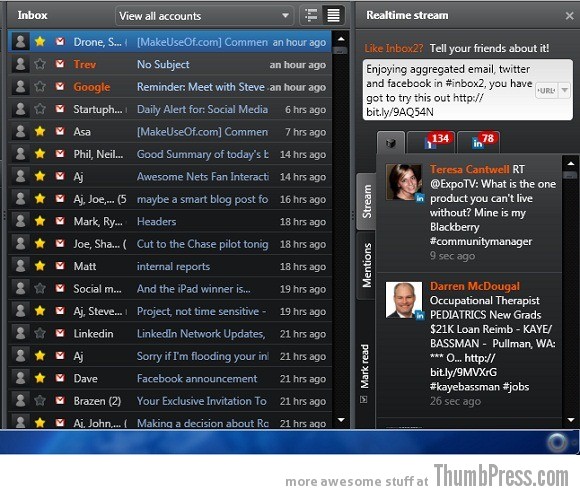Image resolution: width=580 pixels, height=495 pixels.
Task: Star the email from Trev
Action: tap(40, 64)
